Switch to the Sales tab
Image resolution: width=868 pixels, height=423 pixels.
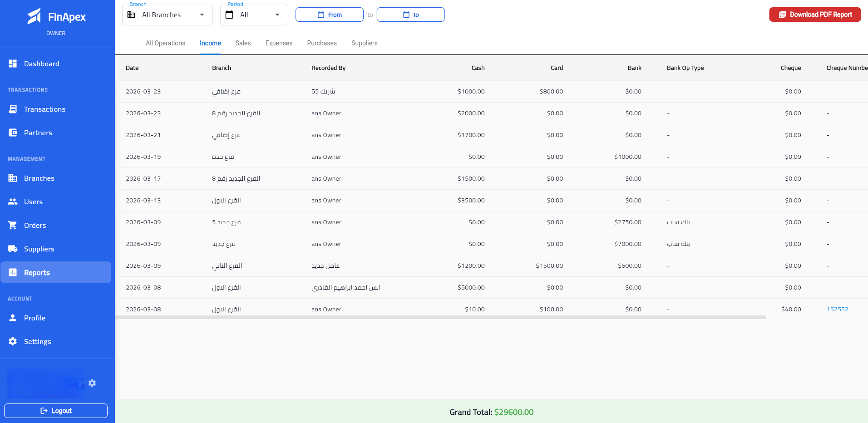coord(243,43)
